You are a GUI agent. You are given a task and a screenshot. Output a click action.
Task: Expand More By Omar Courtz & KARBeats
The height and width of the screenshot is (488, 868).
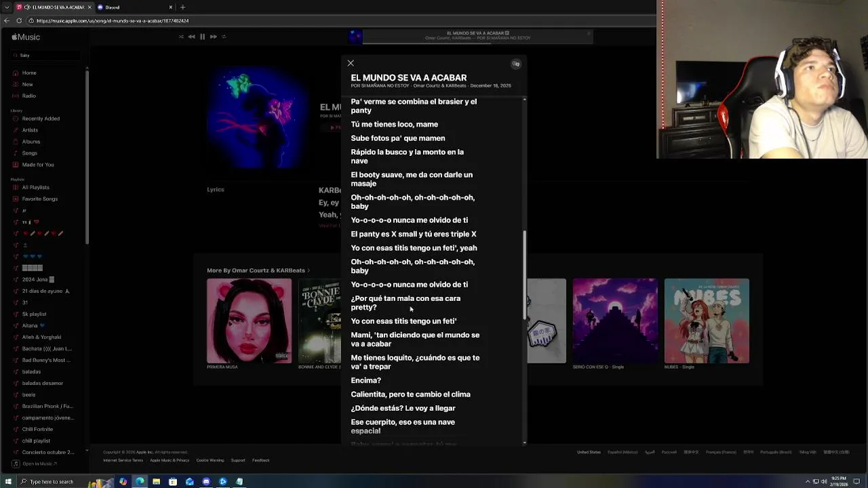(x=258, y=270)
